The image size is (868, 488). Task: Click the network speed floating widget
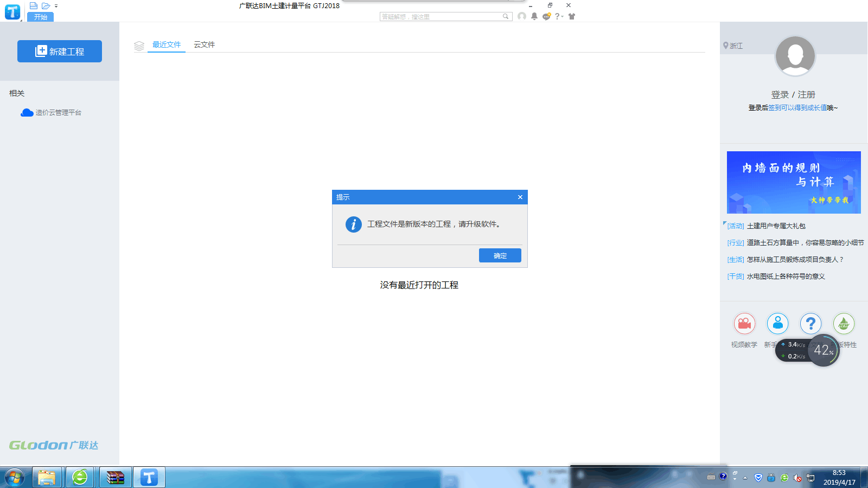[793, 350]
